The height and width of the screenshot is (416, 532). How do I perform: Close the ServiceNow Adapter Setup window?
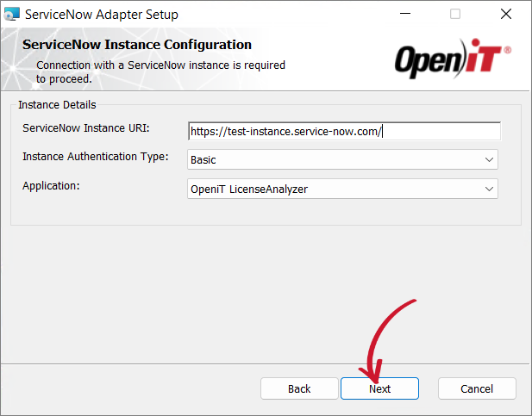click(506, 14)
